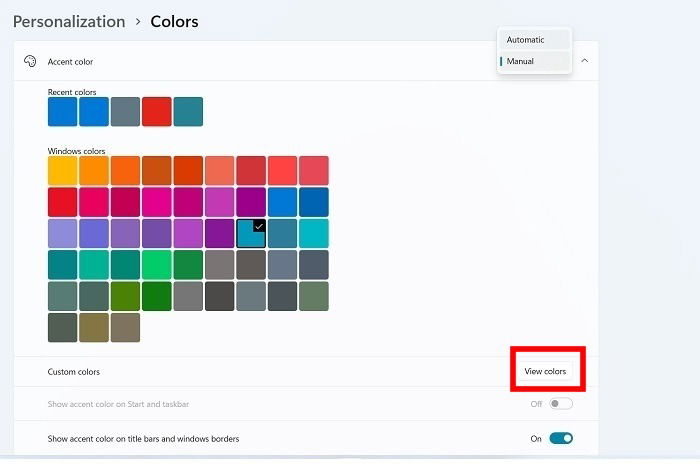The height and width of the screenshot is (470, 700).
Task: Toggle accent color on title bars
Action: [561, 438]
